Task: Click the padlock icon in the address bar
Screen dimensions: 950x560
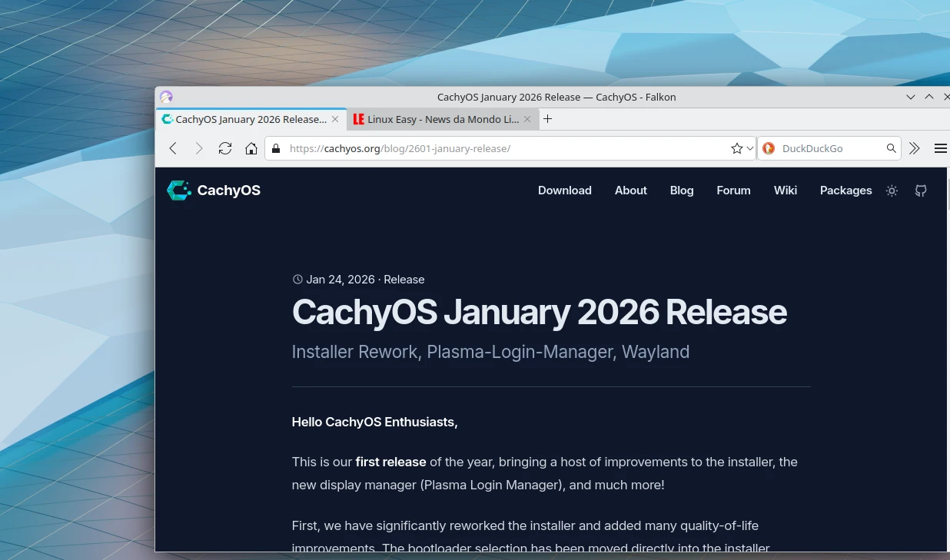Action: pyautogui.click(x=276, y=148)
